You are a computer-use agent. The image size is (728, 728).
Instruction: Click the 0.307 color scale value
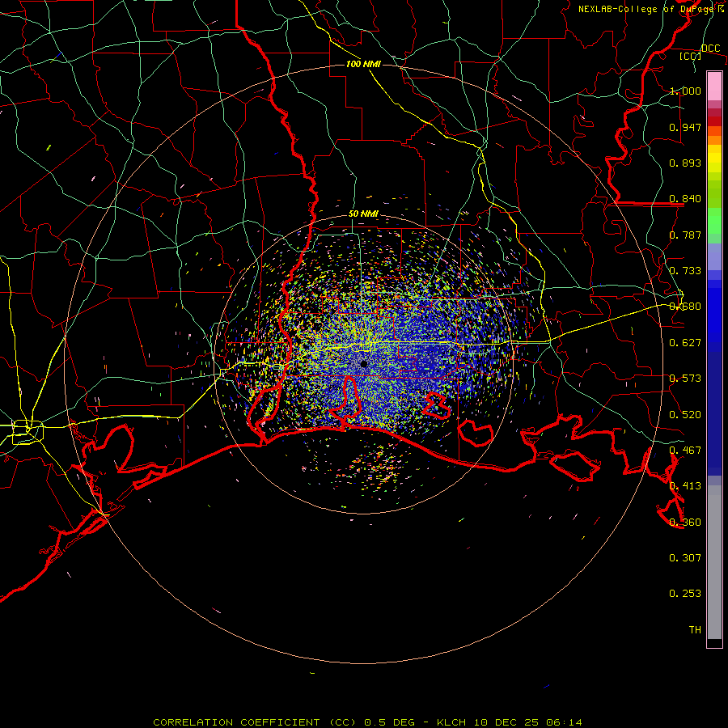(x=685, y=558)
